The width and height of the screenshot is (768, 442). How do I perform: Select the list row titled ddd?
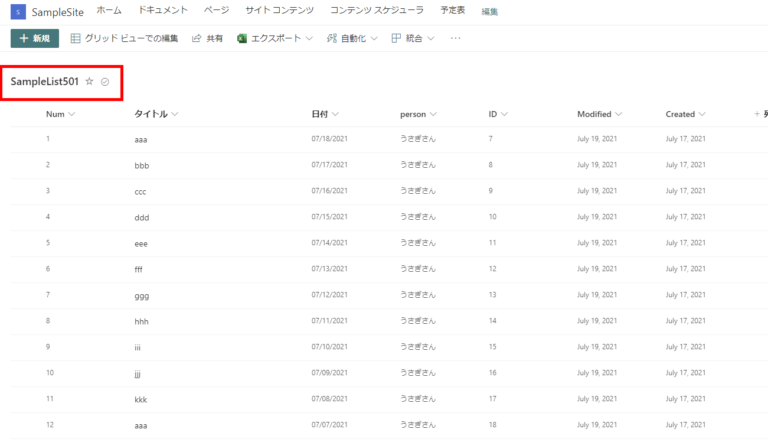tap(141, 217)
